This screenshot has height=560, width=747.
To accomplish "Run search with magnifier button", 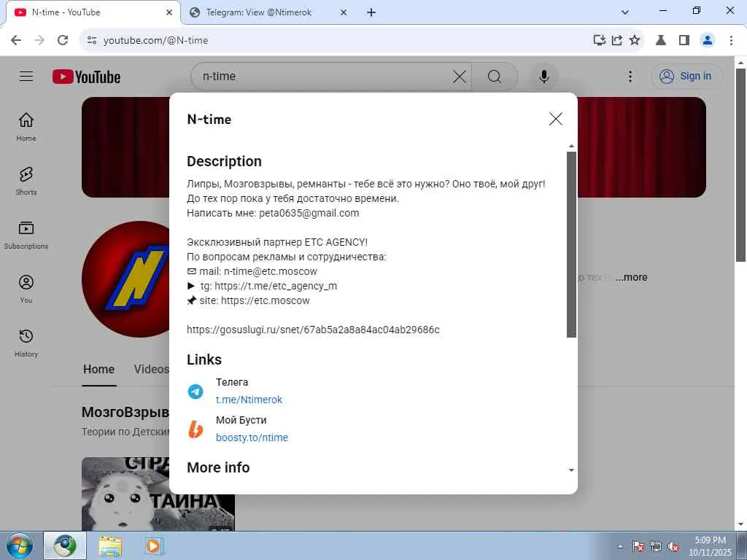I will (x=495, y=76).
